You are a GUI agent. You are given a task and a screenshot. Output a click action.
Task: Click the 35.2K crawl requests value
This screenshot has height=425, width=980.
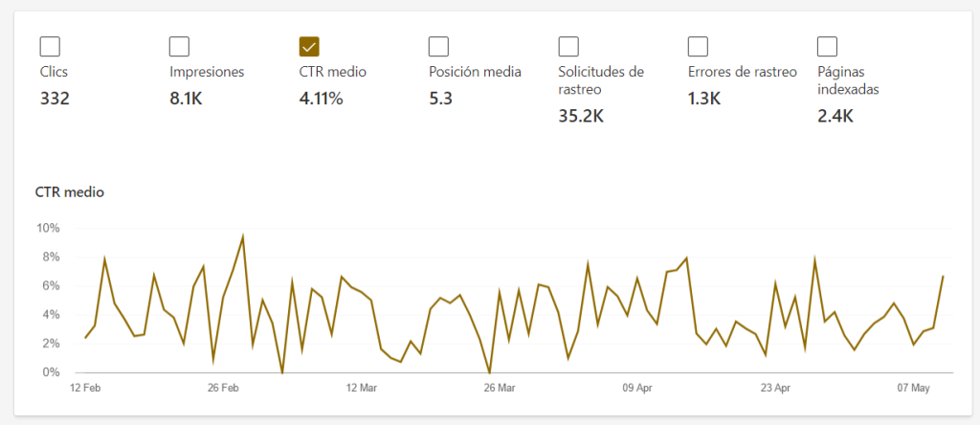tap(580, 116)
